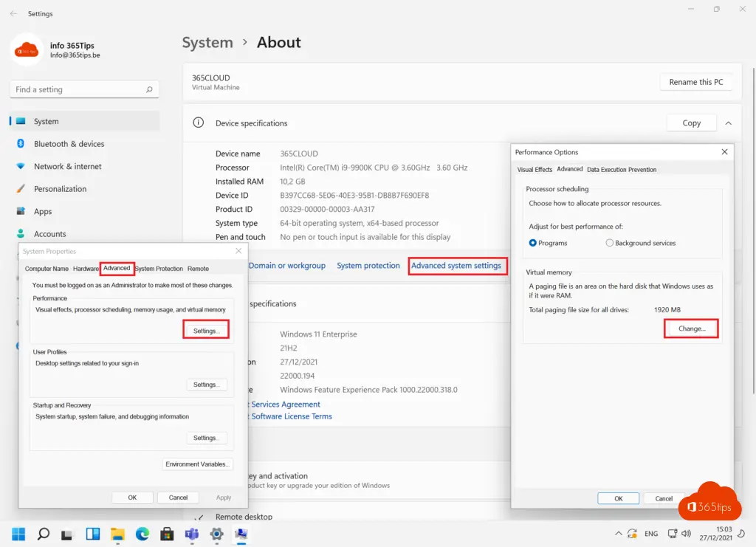Close the System Properties dialog
The width and height of the screenshot is (756, 547).
(x=238, y=251)
